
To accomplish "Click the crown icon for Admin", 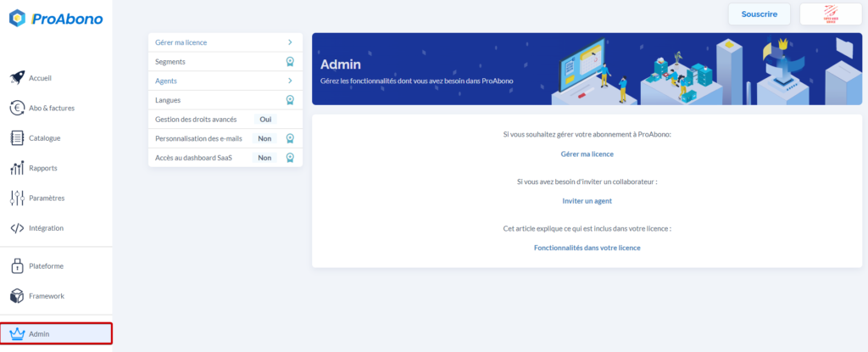I will coord(17,333).
